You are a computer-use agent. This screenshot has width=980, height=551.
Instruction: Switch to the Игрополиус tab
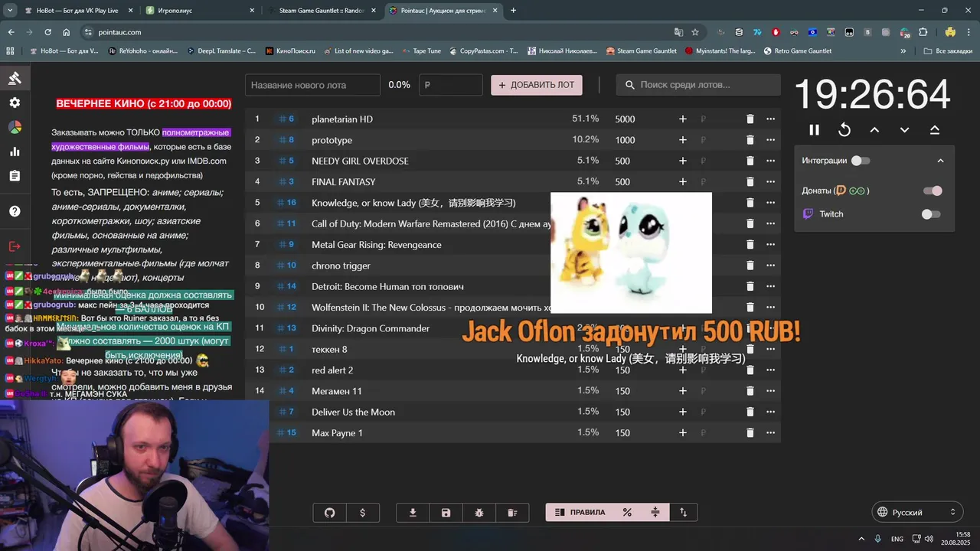click(x=201, y=11)
